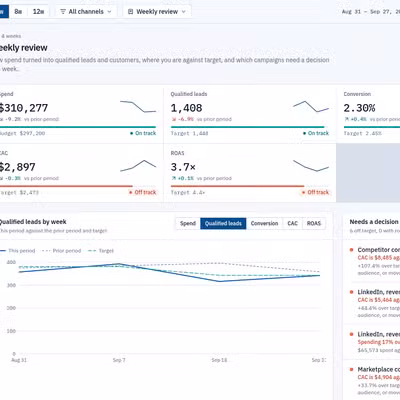The height and width of the screenshot is (400, 400).
Task: Click the $2,897 CAC value
Action: (x=17, y=167)
